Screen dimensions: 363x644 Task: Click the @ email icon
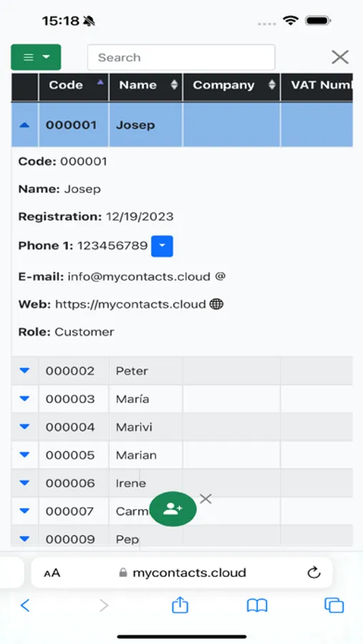[221, 276]
